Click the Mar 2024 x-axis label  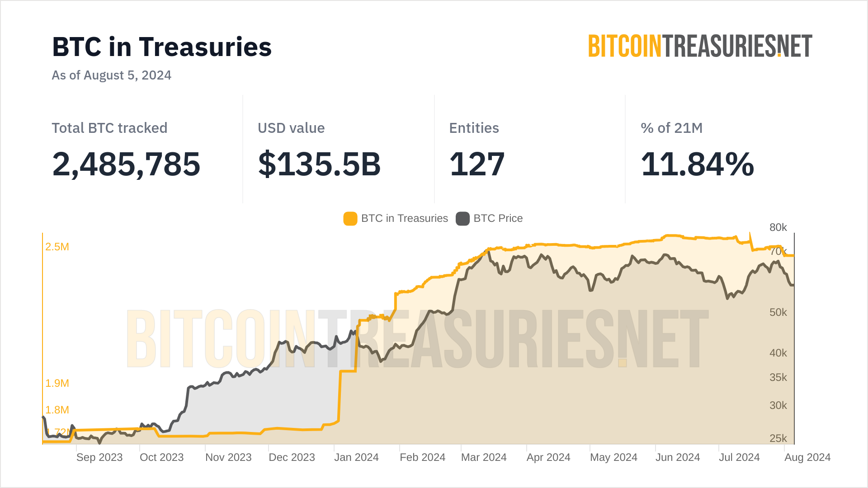[x=484, y=457]
